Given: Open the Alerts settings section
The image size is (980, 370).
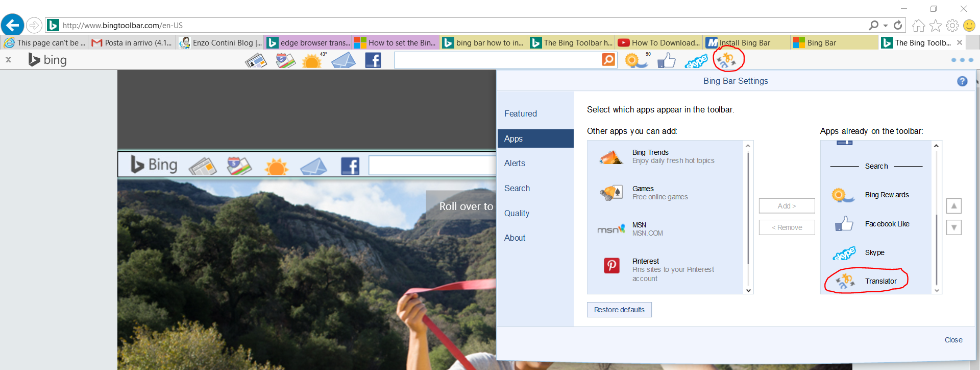Looking at the screenshot, I should tap(514, 164).
